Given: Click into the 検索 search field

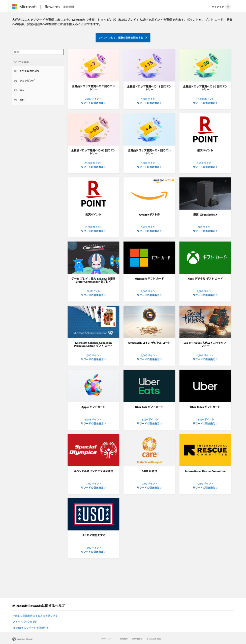Looking at the screenshot, I should click(38, 52).
